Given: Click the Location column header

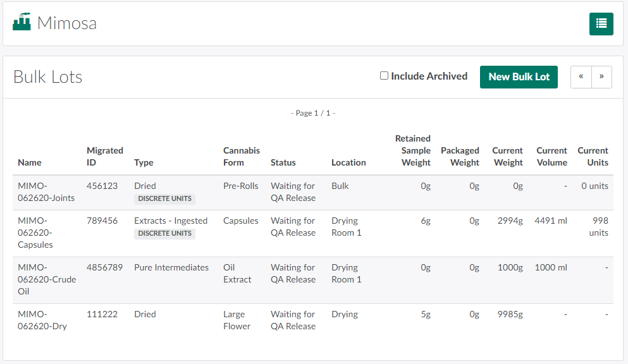Looking at the screenshot, I should pos(348,162).
